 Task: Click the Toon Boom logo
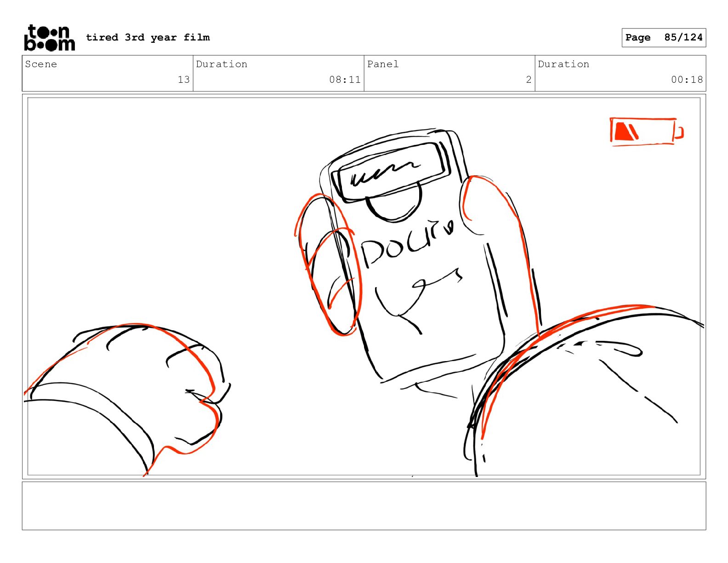(49, 37)
